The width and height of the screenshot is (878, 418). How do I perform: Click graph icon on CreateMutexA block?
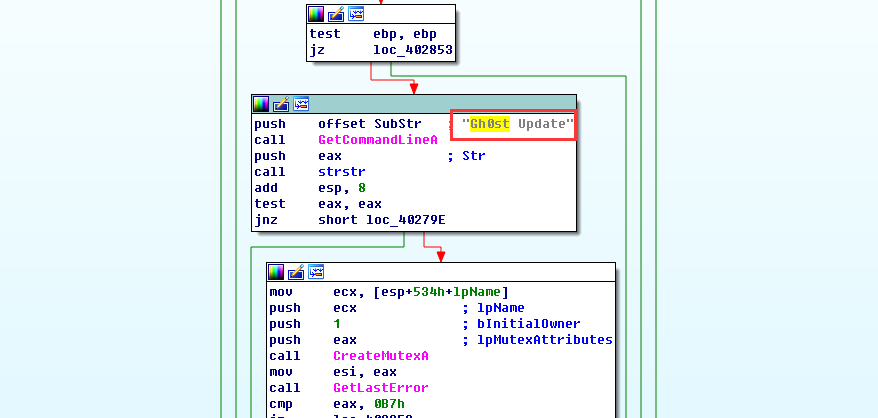click(316, 272)
